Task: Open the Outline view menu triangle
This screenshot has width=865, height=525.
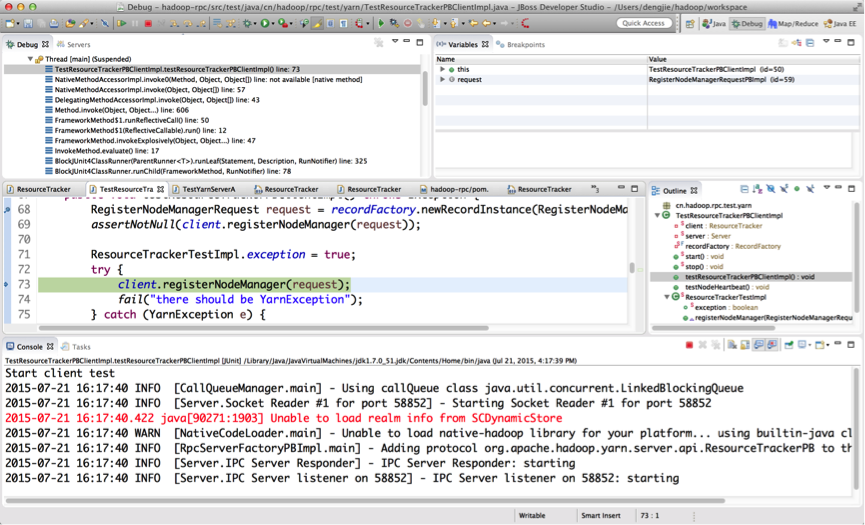Action: [x=827, y=188]
